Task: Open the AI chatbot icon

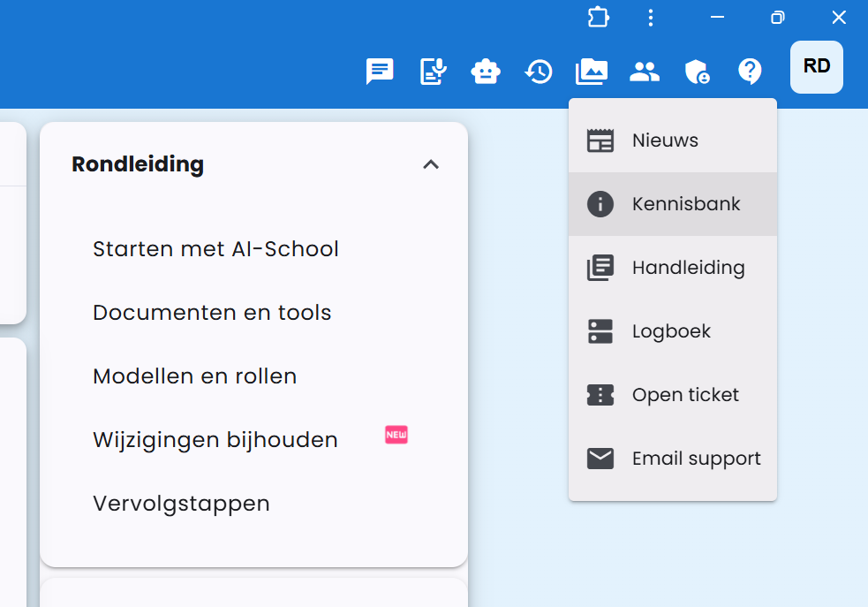Action: click(486, 72)
